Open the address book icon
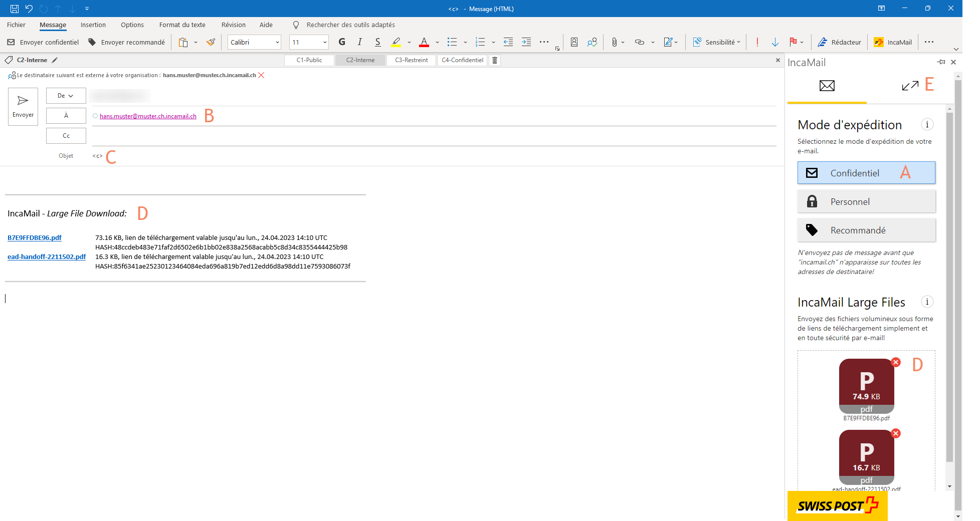Image resolution: width=980 pixels, height=521 pixels. (574, 43)
